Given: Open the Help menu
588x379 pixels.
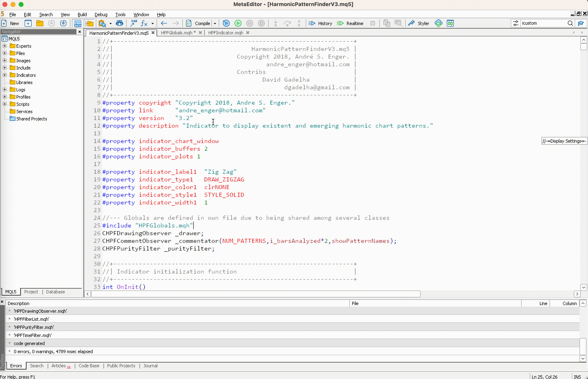Looking at the screenshot, I should pyautogui.click(x=161, y=15).
